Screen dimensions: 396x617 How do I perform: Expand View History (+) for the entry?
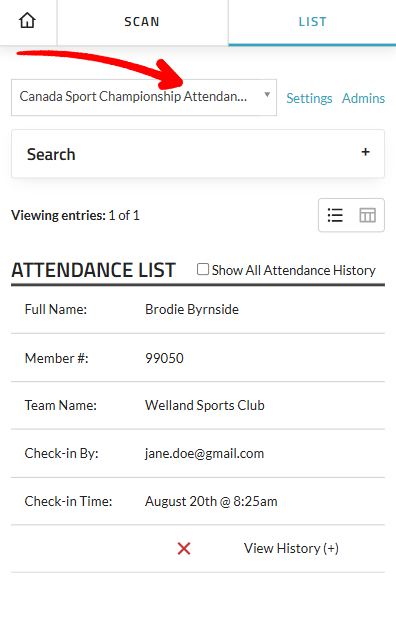coord(291,548)
